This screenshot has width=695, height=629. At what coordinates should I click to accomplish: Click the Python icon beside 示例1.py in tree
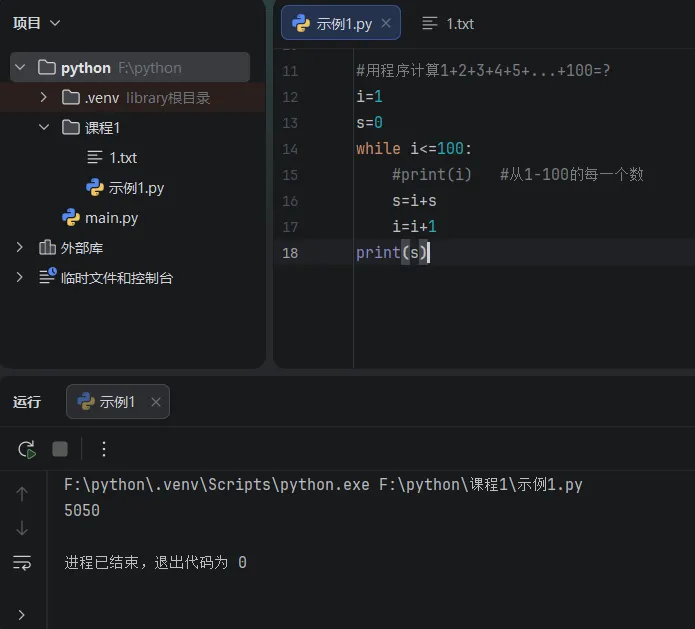point(95,187)
